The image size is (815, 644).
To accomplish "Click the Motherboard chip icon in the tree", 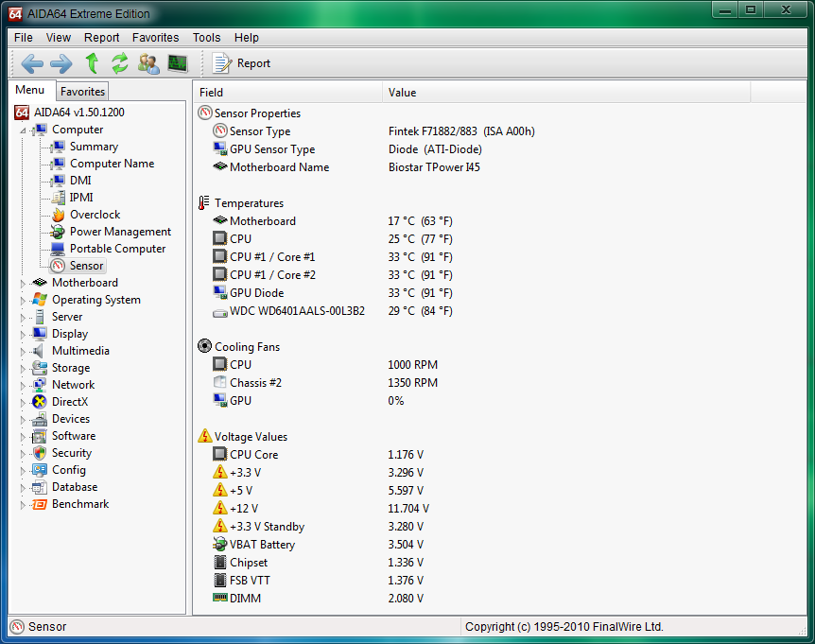I will [x=40, y=283].
